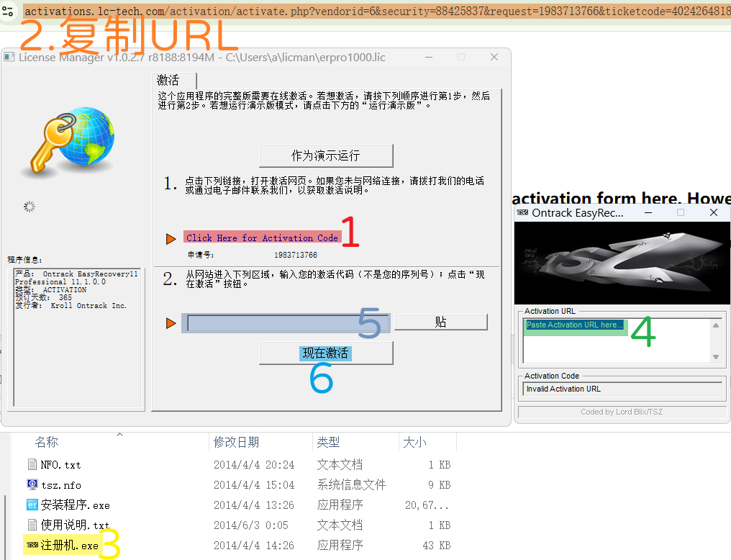Click Activation URL scrollbar up arrow
The image size is (731, 560).
[x=716, y=325]
